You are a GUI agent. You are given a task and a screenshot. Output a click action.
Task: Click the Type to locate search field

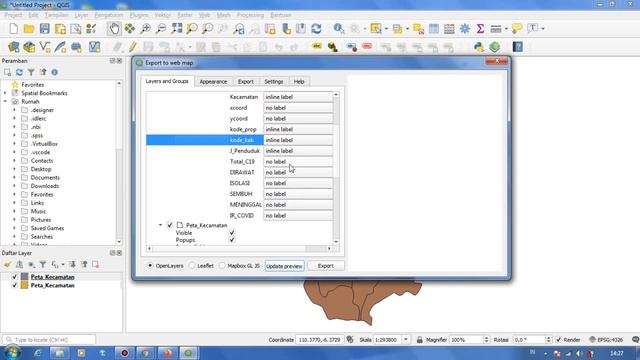coord(49,340)
